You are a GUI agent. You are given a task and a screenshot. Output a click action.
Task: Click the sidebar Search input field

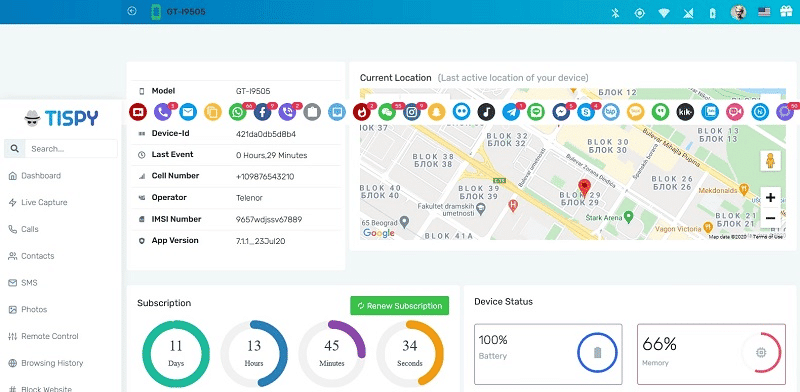coord(71,149)
